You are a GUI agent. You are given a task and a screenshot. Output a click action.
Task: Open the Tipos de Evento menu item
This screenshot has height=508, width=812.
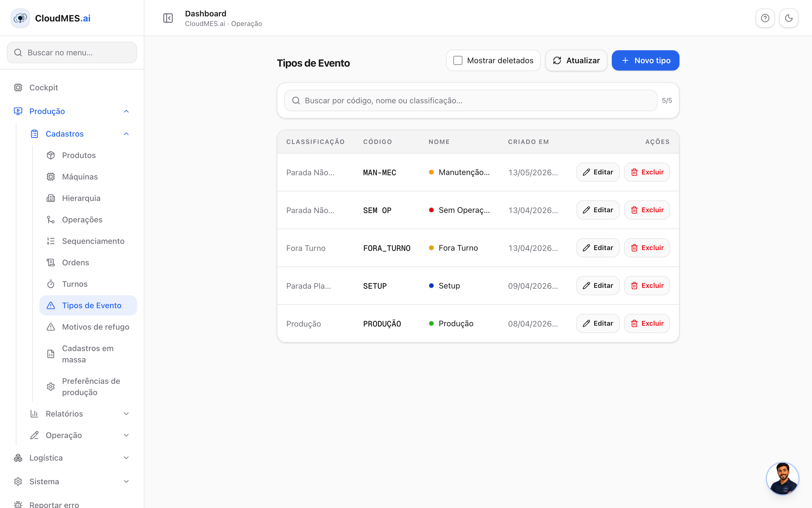point(88,305)
